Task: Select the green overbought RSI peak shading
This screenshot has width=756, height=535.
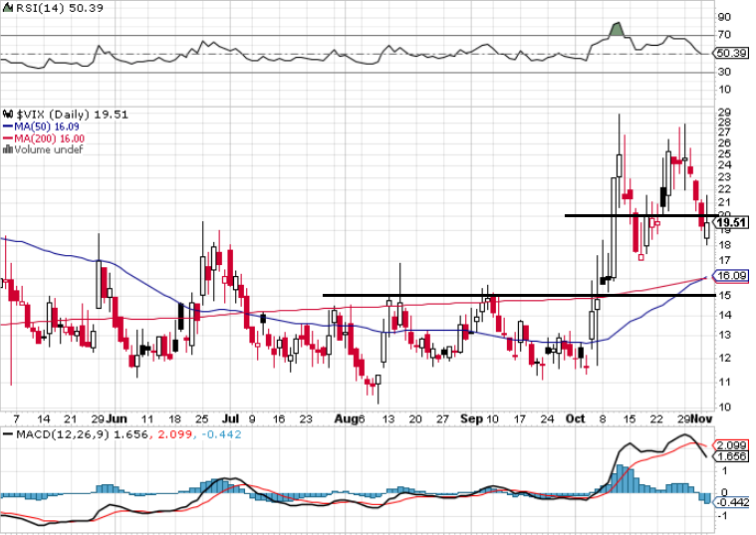Action: pyautogui.click(x=616, y=30)
